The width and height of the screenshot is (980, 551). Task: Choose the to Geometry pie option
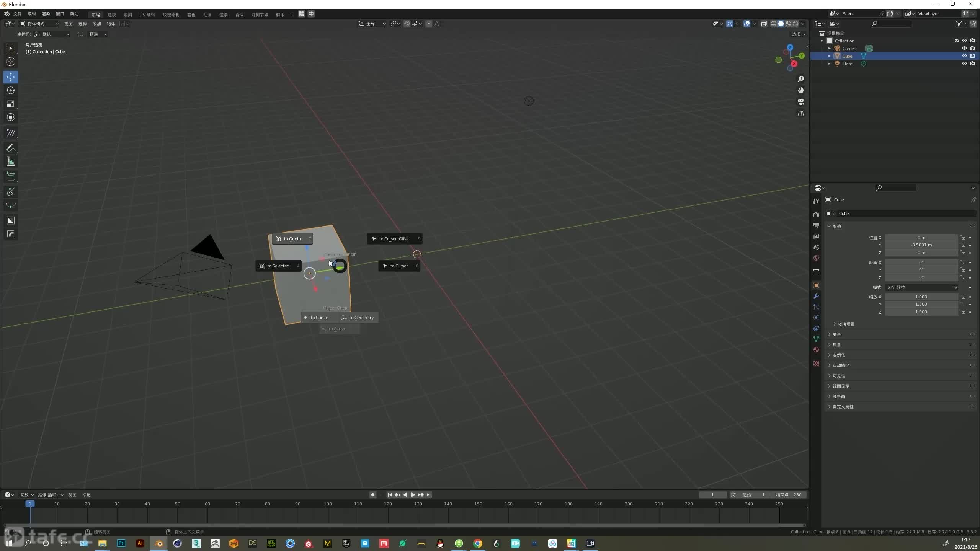tap(359, 318)
